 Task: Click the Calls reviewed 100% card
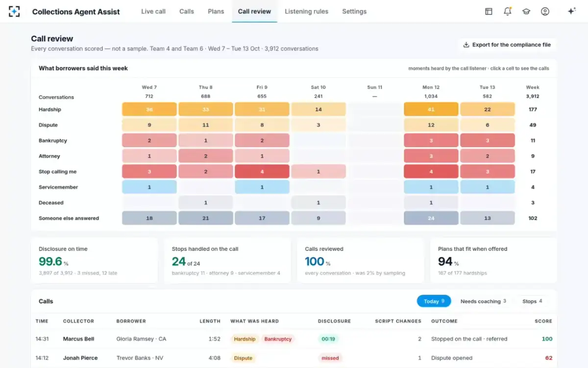(x=361, y=261)
